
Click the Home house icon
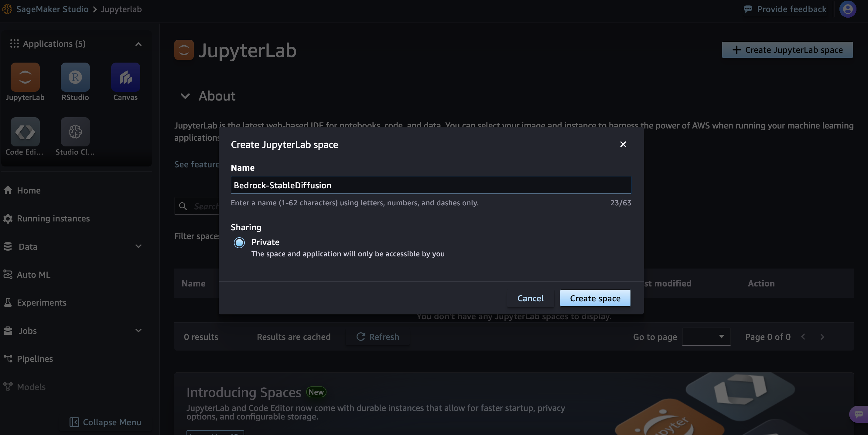point(8,190)
